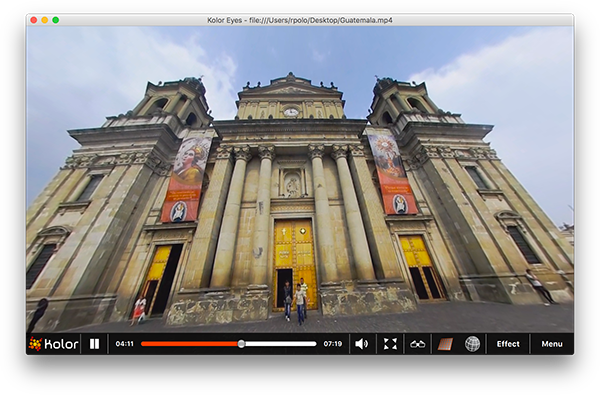Pause the video playback

(94, 344)
